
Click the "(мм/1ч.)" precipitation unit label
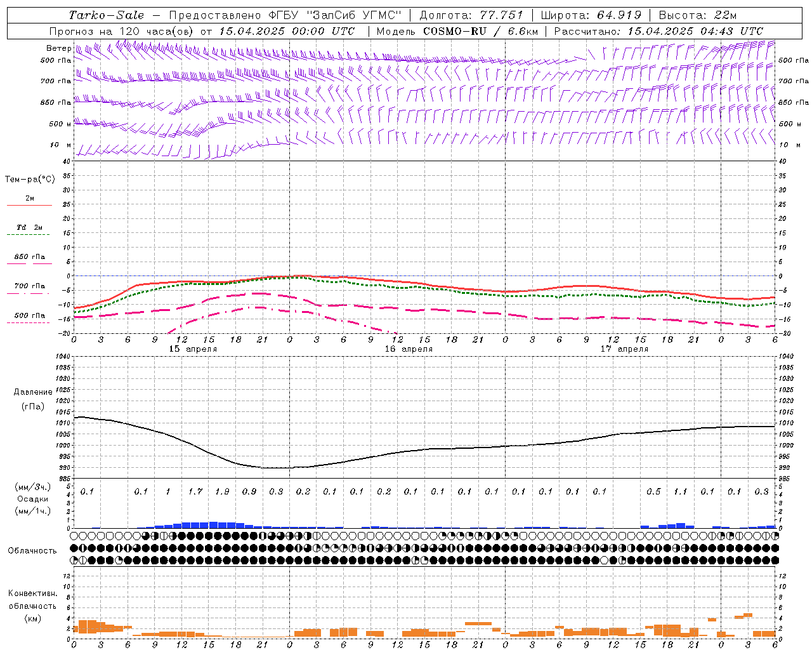pos(33,510)
